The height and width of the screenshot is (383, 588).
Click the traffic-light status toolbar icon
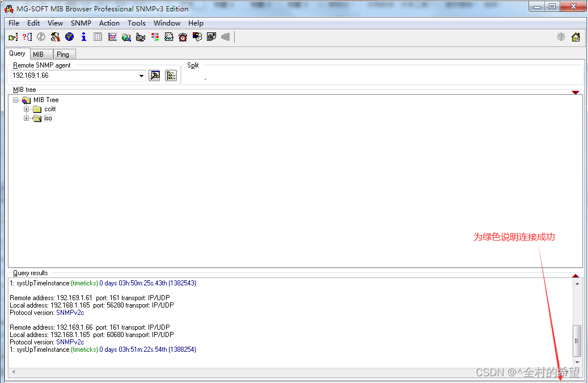(155, 37)
